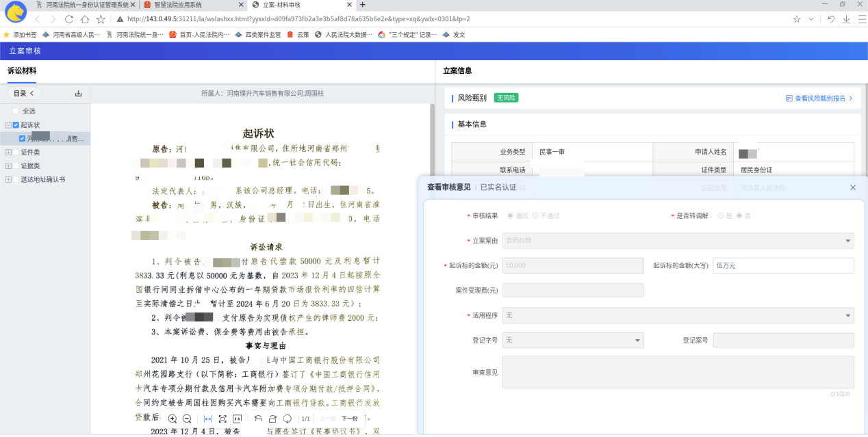Open the 诉讼材料 tab
The width and height of the screenshot is (868, 437).
click(22, 70)
